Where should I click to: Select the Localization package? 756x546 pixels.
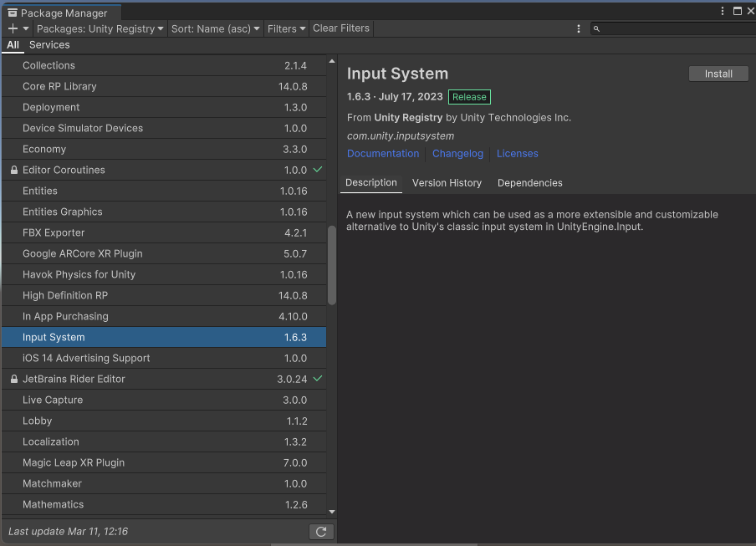(x=164, y=441)
